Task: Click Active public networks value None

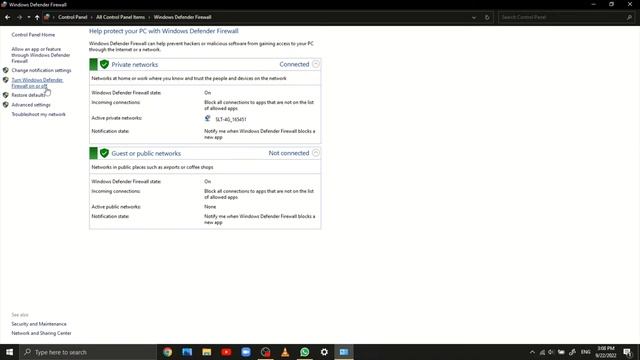Action: [210, 207]
